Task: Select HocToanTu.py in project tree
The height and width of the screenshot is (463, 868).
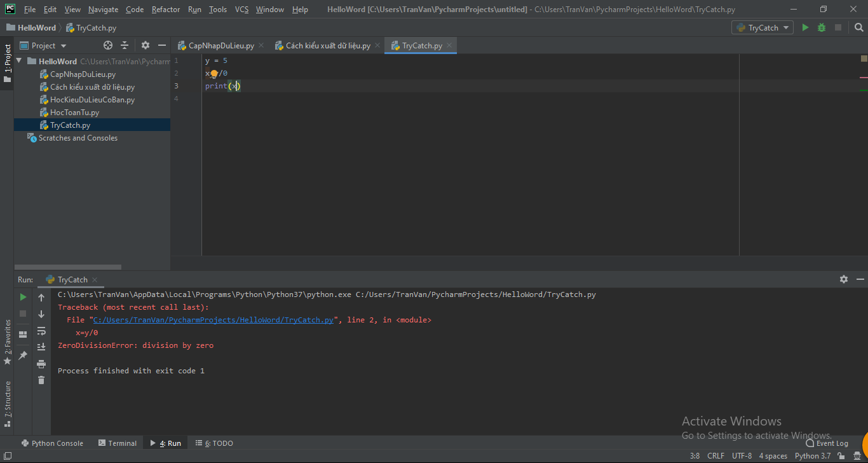Action: tap(74, 113)
